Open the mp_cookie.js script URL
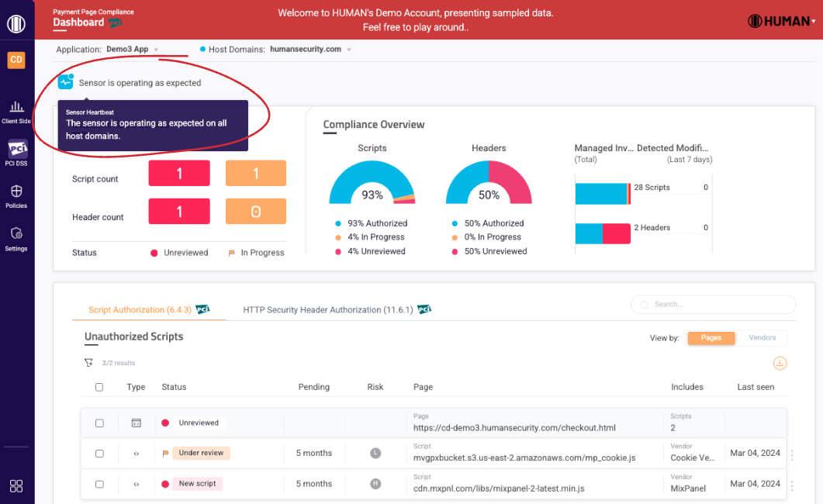The width and height of the screenshot is (823, 504). [524, 457]
